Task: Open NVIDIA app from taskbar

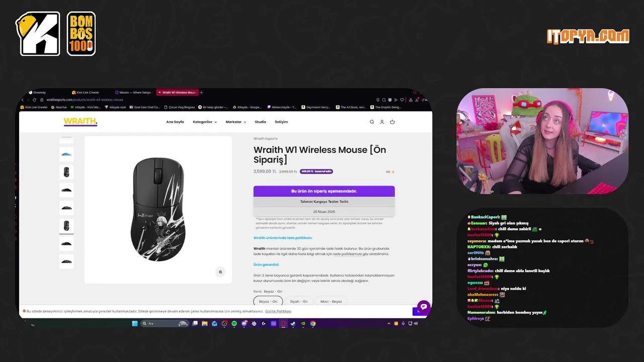Action: click(x=303, y=323)
